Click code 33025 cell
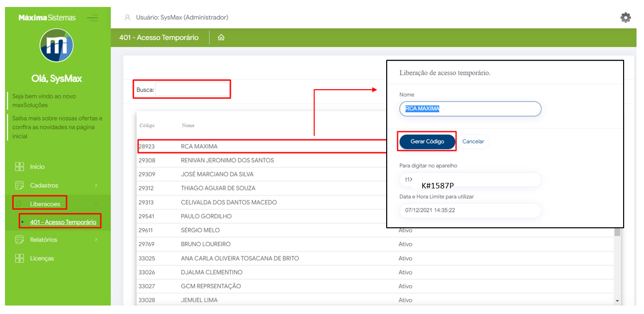The height and width of the screenshot is (314, 644). [147, 258]
